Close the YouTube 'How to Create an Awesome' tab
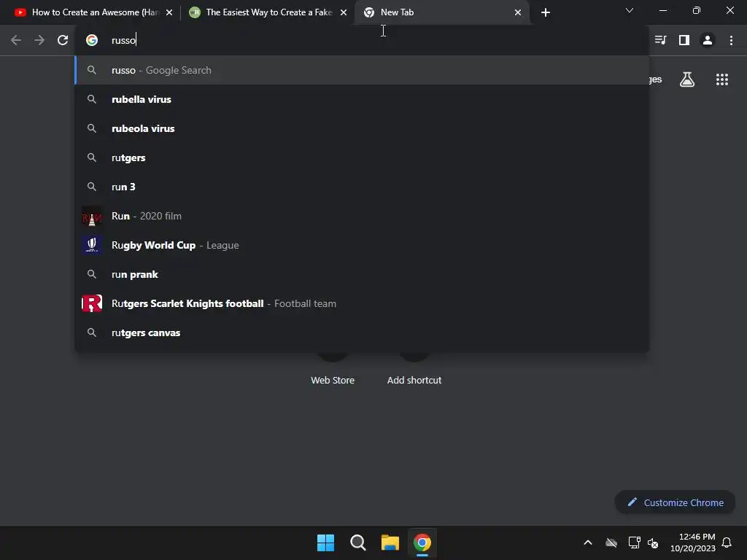The height and width of the screenshot is (560, 747). 169,12
